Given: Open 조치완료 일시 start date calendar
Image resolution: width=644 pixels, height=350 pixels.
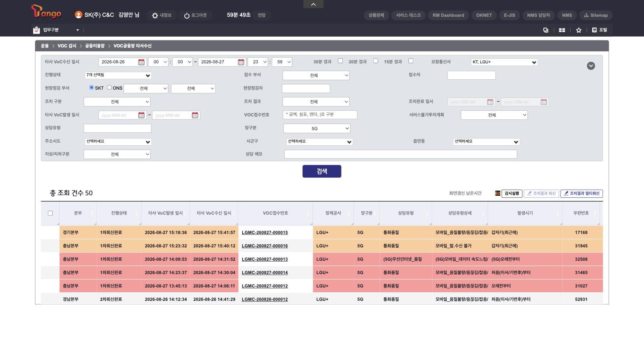Looking at the screenshot, I should [490, 102].
